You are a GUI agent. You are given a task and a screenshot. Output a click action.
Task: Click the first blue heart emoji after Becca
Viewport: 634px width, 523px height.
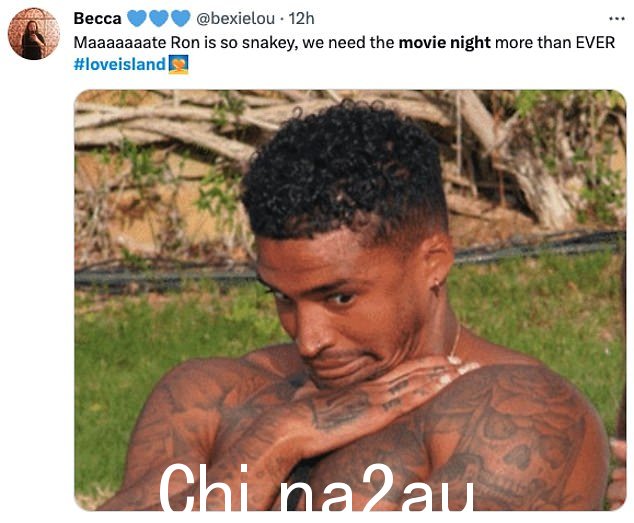coord(137,18)
